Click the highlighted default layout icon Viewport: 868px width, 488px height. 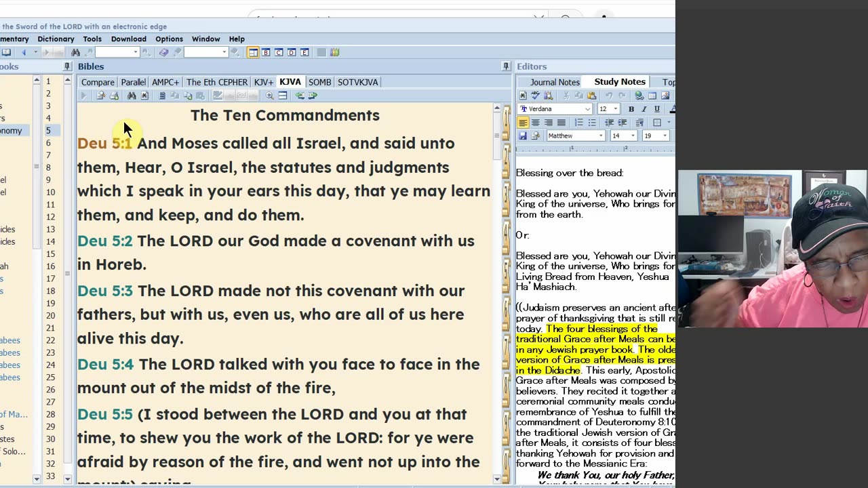pyautogui.click(x=253, y=52)
